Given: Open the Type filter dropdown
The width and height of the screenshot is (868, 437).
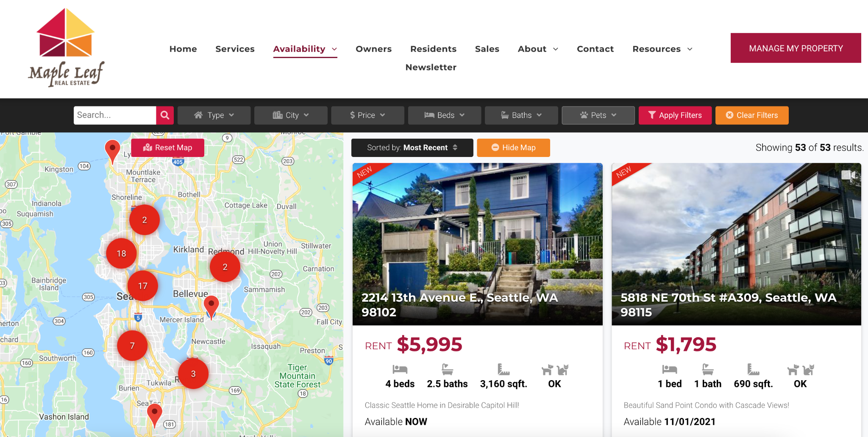Looking at the screenshot, I should (x=214, y=115).
